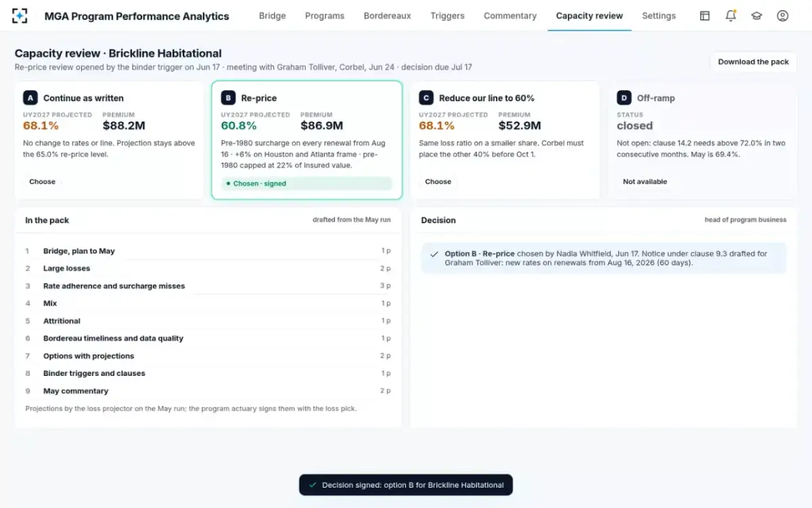
Task: Open Binder triggers and clauses
Action: point(208,373)
